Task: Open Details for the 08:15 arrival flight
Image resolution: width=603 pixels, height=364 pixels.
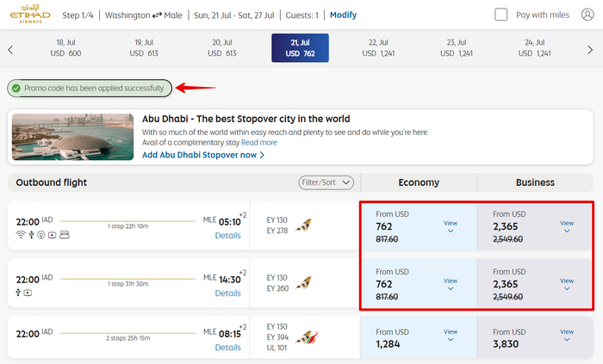Action: (x=227, y=348)
